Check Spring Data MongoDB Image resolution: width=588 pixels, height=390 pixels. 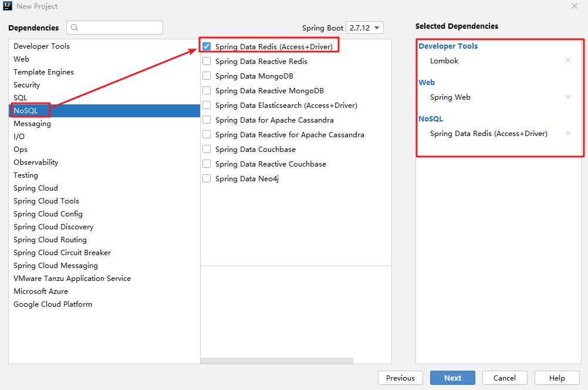point(207,76)
